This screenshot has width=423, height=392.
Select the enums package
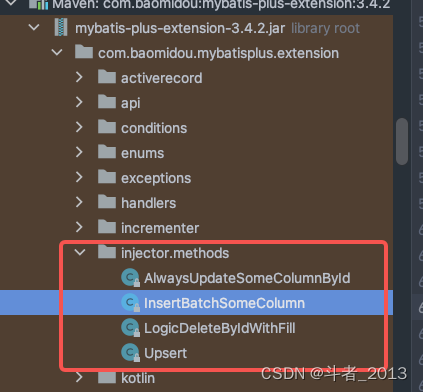(x=143, y=153)
